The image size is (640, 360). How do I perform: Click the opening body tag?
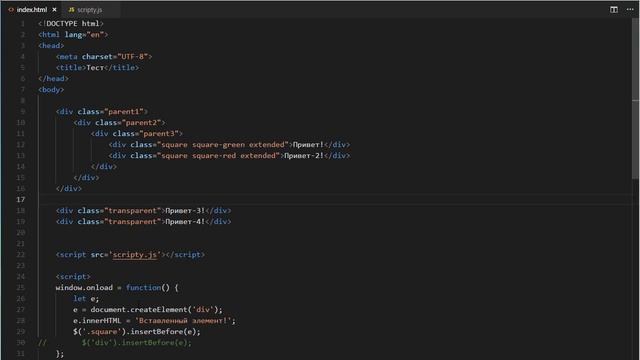pos(51,90)
